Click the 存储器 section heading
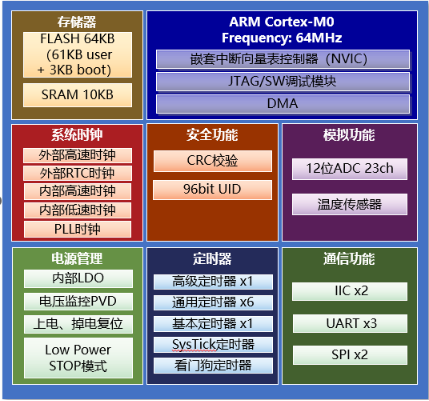429x401 pixels. [x=77, y=22]
